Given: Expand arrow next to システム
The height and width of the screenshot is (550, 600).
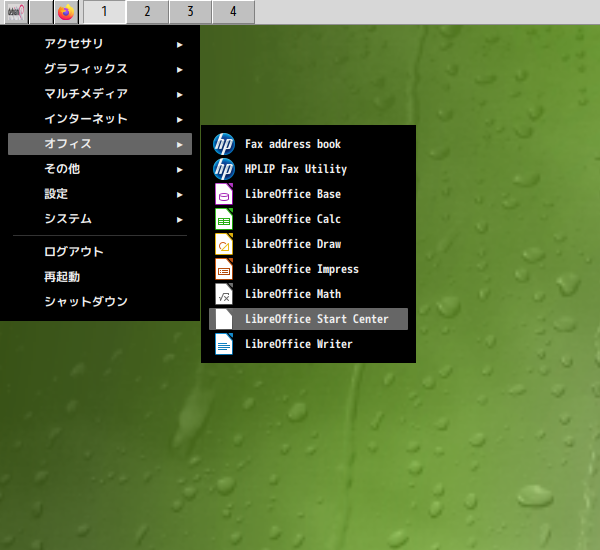Looking at the screenshot, I should (179, 220).
